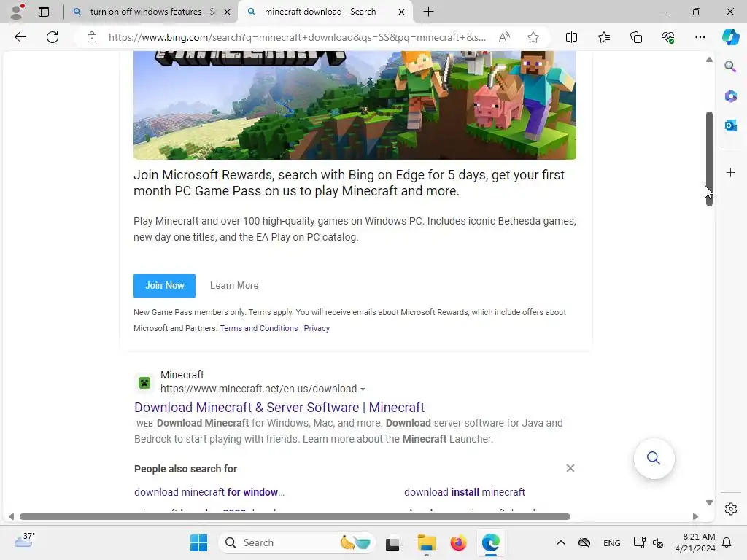747x560 pixels.
Task: Open split screen view
Action: [571, 37]
